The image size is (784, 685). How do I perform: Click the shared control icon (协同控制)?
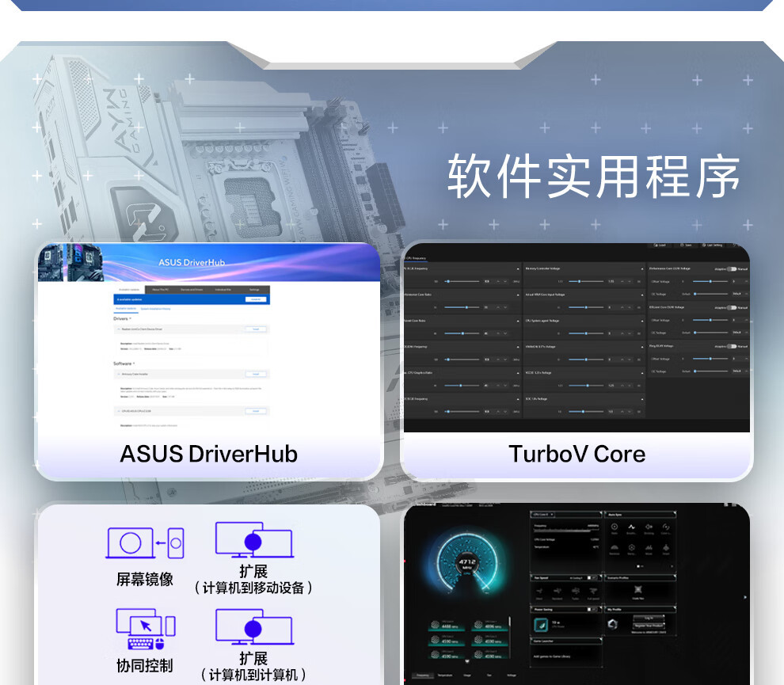(146, 629)
